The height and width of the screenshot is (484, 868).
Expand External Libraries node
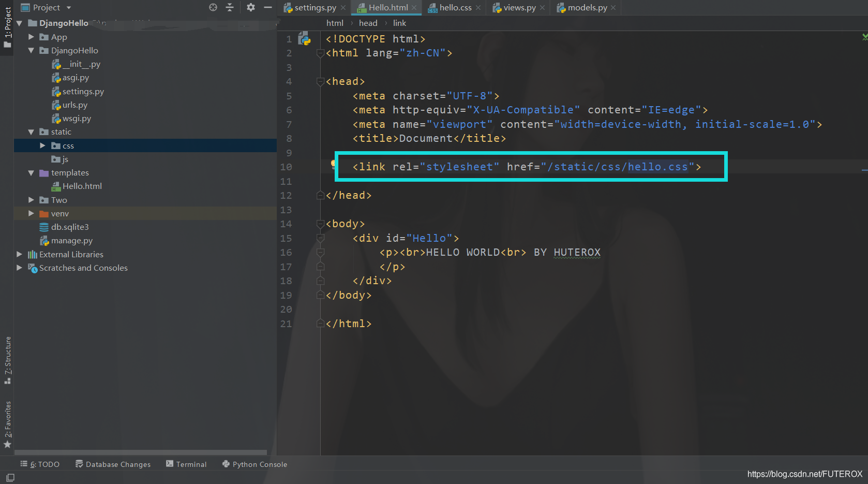click(19, 254)
